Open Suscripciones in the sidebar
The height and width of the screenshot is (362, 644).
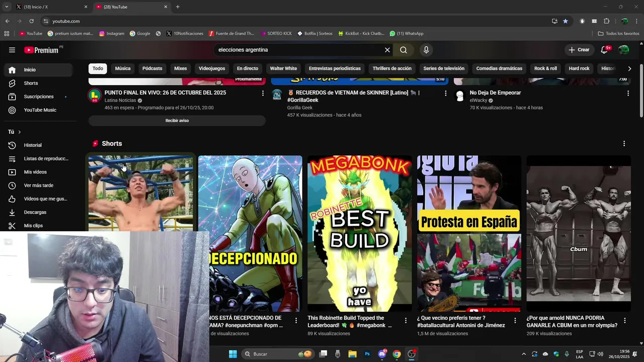(38, 97)
